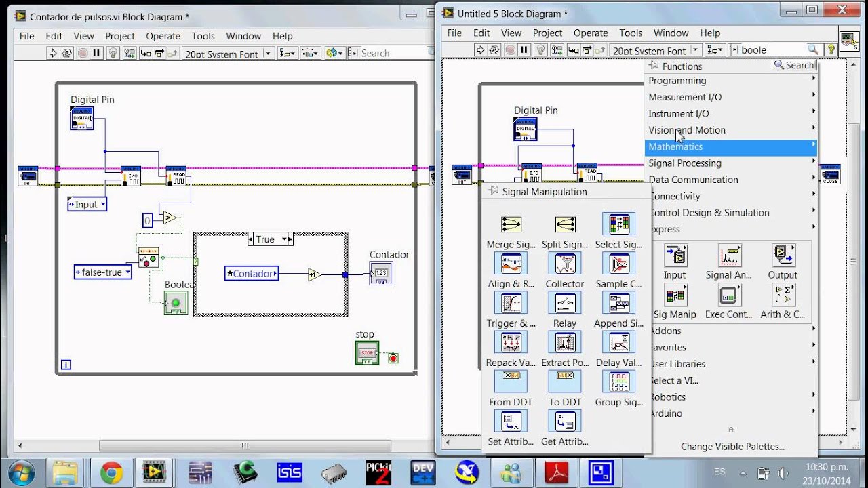Image resolution: width=868 pixels, height=488 pixels.
Task: Open the Express Output subpalette
Action: pyautogui.click(x=783, y=256)
